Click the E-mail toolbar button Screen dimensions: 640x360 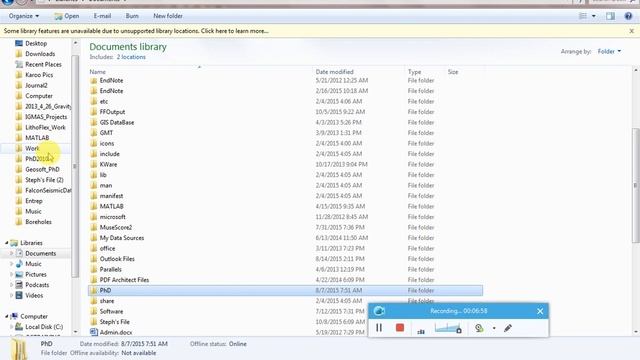pos(102,16)
